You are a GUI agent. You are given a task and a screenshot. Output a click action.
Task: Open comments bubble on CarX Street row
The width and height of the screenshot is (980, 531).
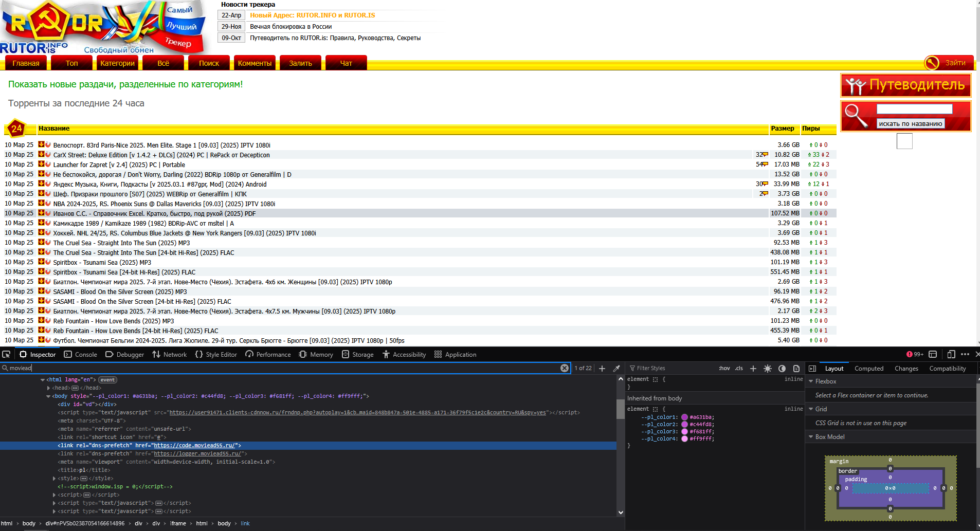click(x=765, y=155)
